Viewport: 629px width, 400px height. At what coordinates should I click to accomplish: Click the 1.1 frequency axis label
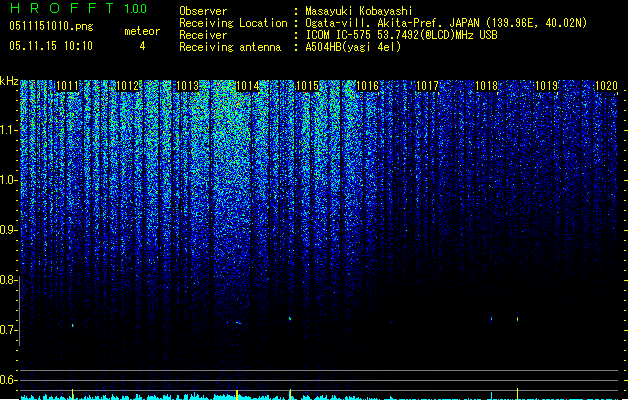click(x=9, y=130)
